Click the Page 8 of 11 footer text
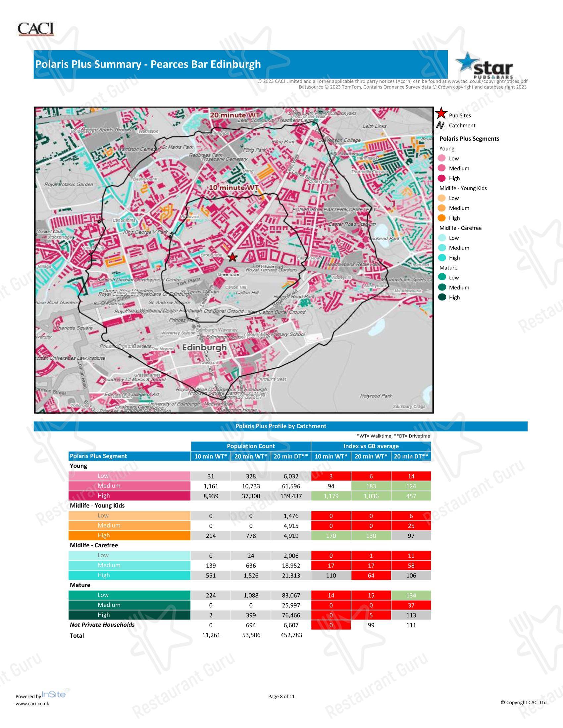The width and height of the screenshot is (563, 728). tap(281, 696)
